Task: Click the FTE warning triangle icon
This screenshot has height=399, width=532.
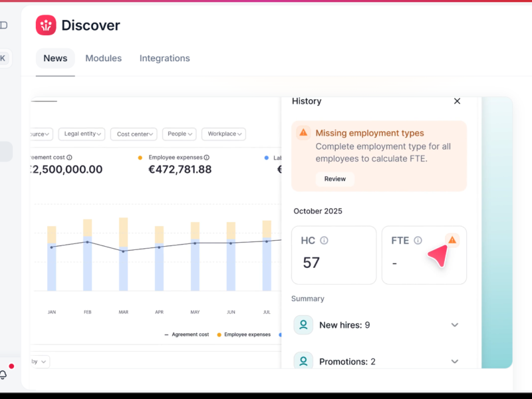Action: (452, 240)
